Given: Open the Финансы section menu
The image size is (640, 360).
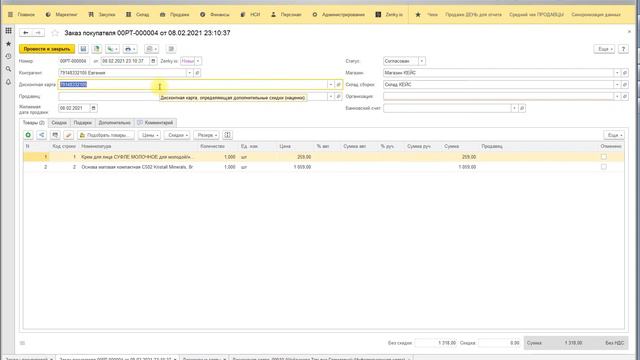Looking at the screenshot, I should click(215, 14).
